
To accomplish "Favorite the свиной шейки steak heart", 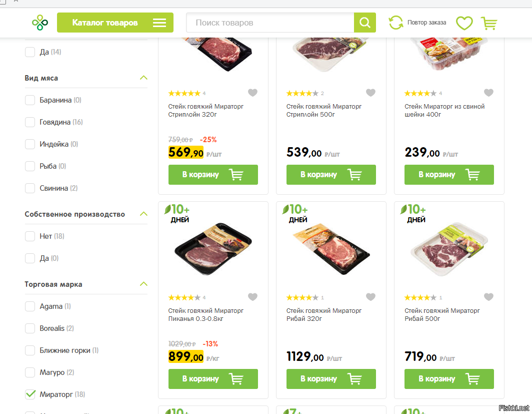I will pos(488,93).
